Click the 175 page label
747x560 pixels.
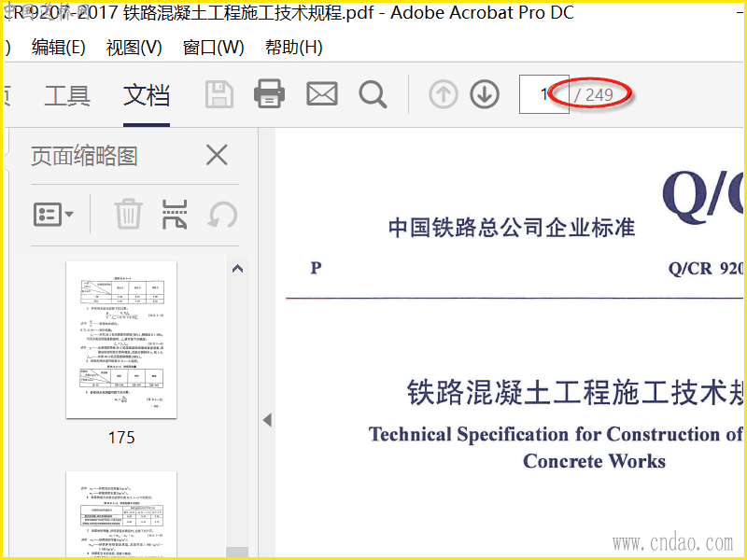coord(121,438)
